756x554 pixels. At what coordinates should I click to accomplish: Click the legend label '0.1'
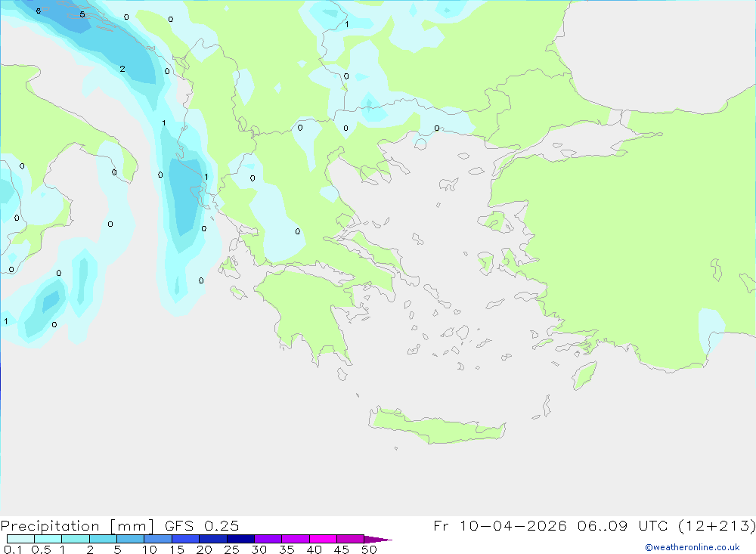point(13,549)
